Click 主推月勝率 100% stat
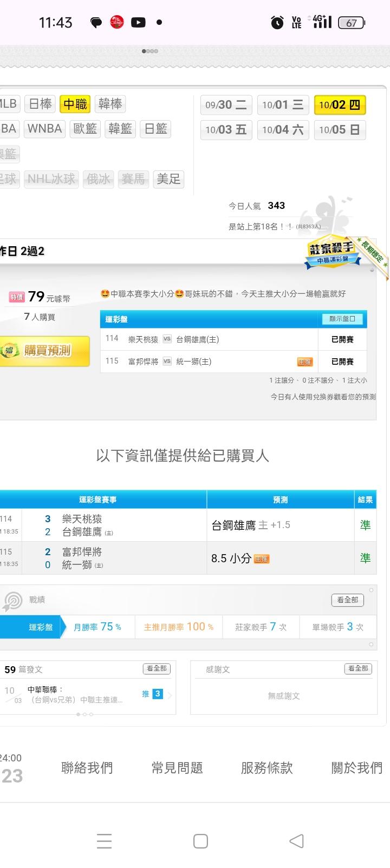390x868 pixels. click(179, 627)
